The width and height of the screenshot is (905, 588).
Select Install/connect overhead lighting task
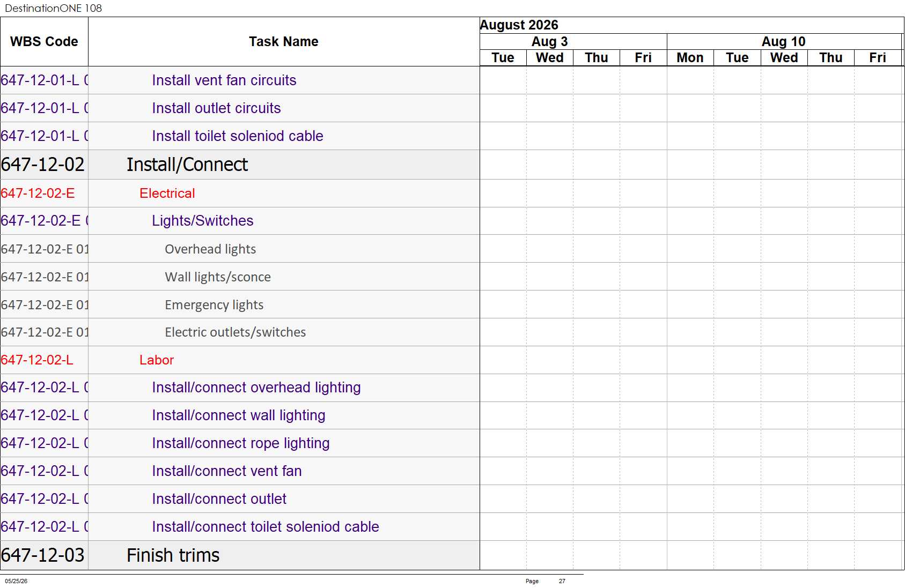pyautogui.click(x=256, y=388)
